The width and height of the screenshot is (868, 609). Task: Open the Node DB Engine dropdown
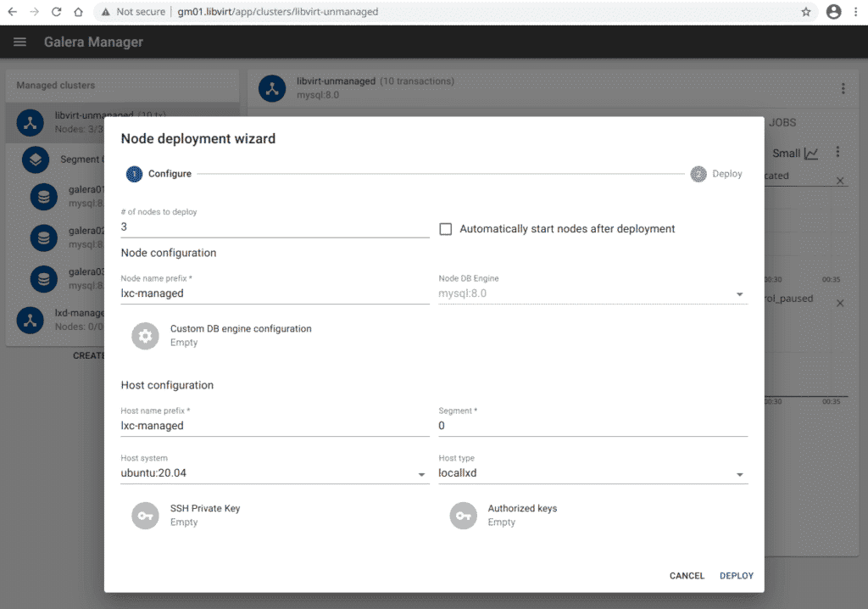tap(739, 294)
